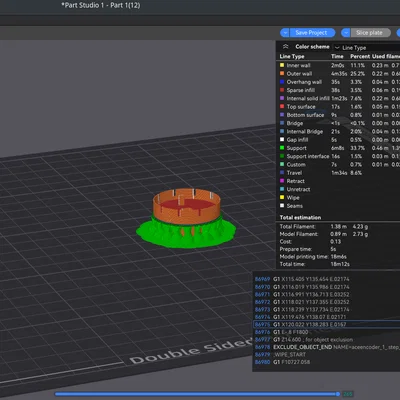Toggle the Seams legend row

[338, 206]
